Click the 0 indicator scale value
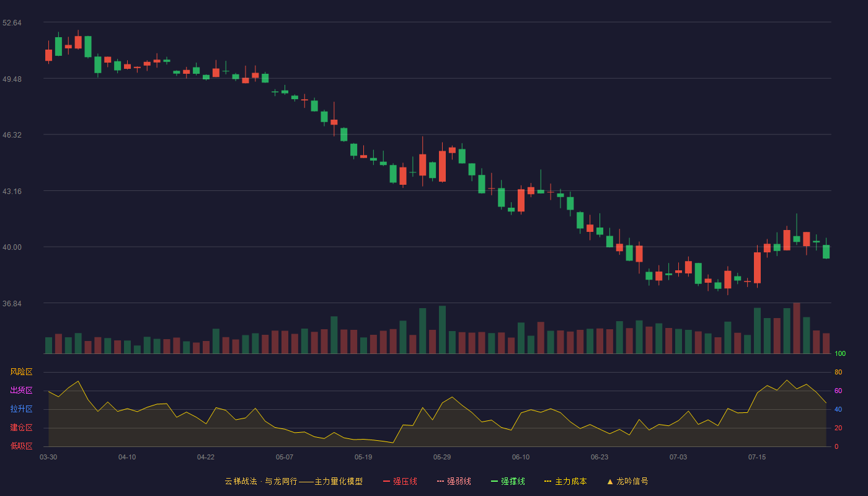The height and width of the screenshot is (496, 868). pos(836,446)
